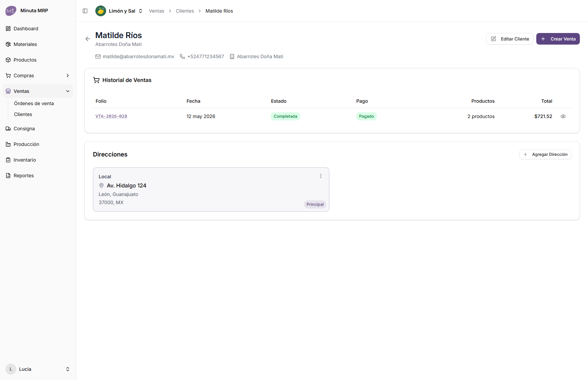Click the date 12 may 2026
This screenshot has width=588, height=380.
(201, 116)
